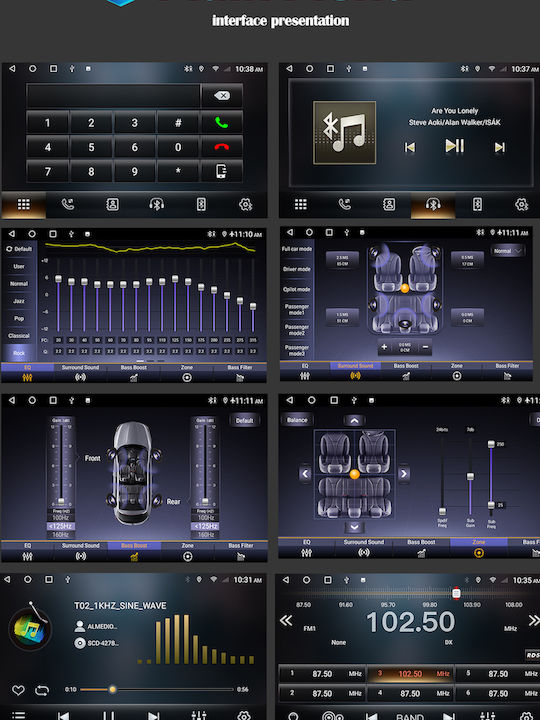Select radio preset 3 at 102.50 MHz

(410, 674)
